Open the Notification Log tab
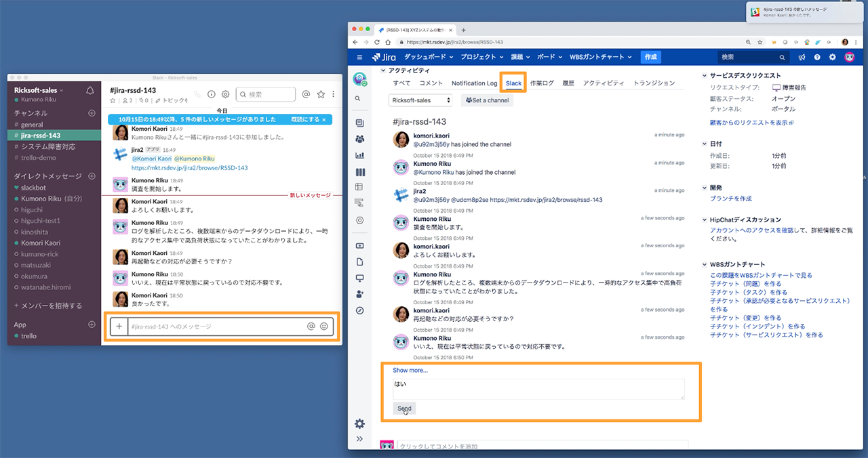The height and width of the screenshot is (458, 868). tap(475, 83)
